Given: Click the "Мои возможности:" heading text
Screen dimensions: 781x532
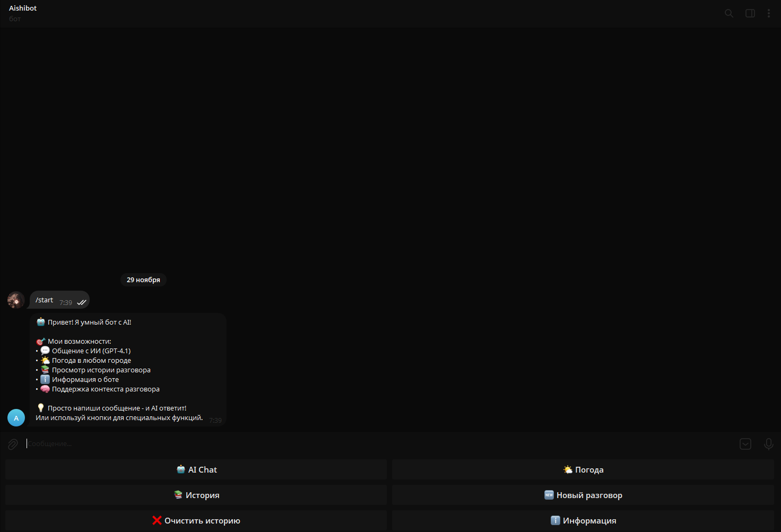Looking at the screenshot, I should click(x=80, y=342).
